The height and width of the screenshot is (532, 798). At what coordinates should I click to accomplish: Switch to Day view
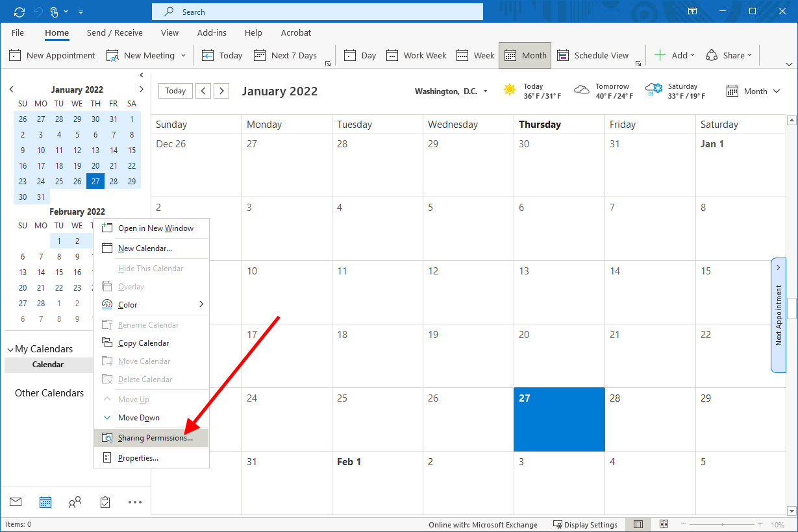(360, 55)
